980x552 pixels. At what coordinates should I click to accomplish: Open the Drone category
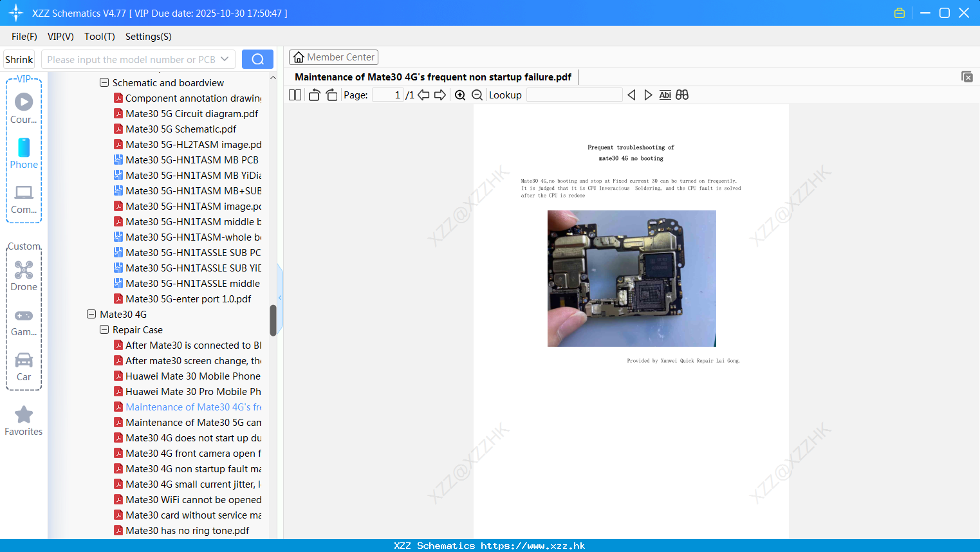24,276
